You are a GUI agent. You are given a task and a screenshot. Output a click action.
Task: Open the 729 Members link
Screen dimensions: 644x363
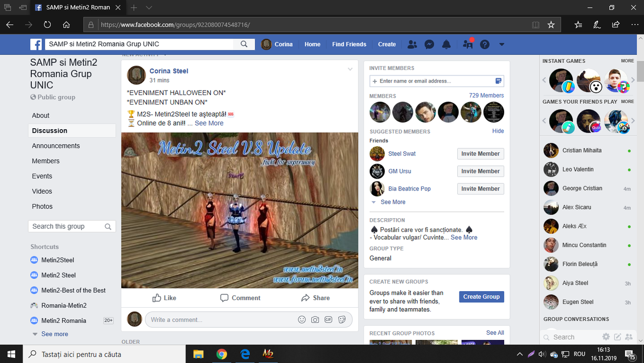tap(486, 96)
